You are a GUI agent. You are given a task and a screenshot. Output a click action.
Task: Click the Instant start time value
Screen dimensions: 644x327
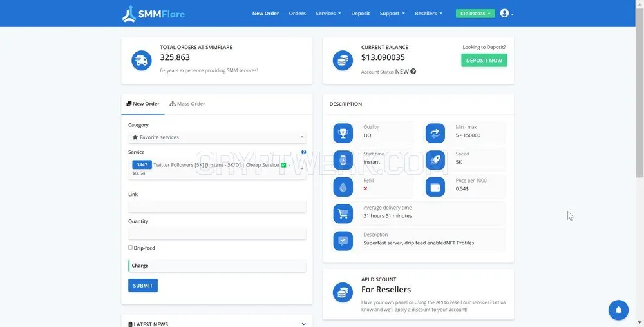(x=372, y=162)
